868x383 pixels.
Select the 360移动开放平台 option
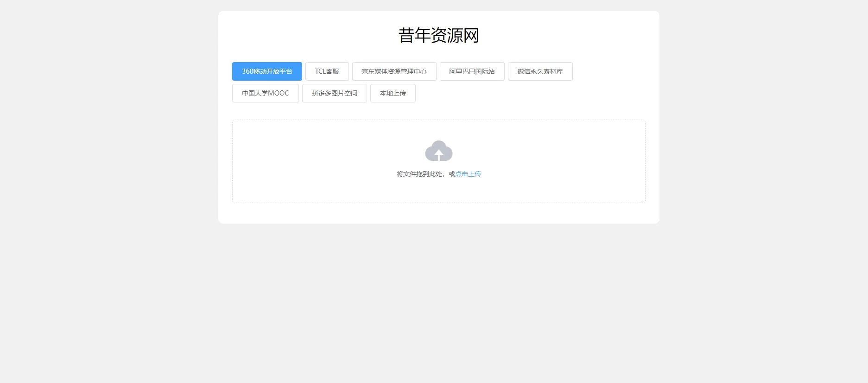pyautogui.click(x=267, y=71)
